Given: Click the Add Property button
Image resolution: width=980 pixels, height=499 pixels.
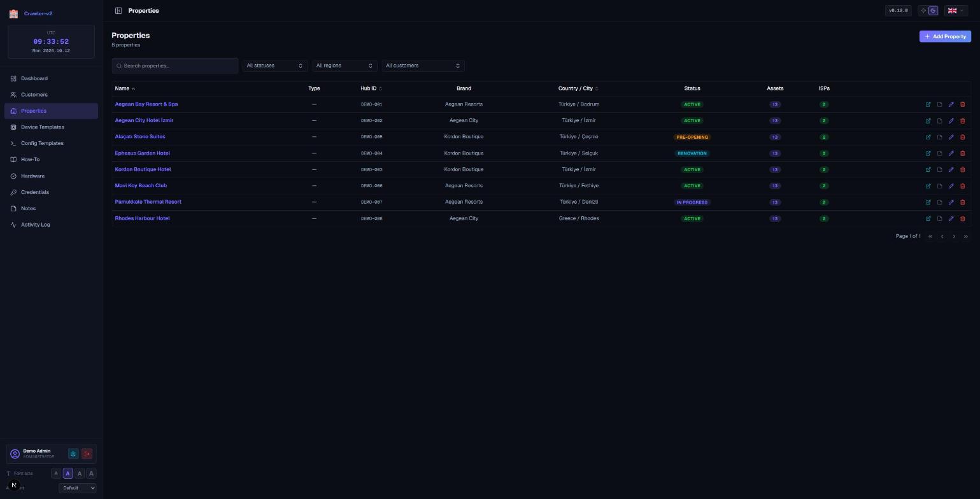Looking at the screenshot, I should coord(945,36).
